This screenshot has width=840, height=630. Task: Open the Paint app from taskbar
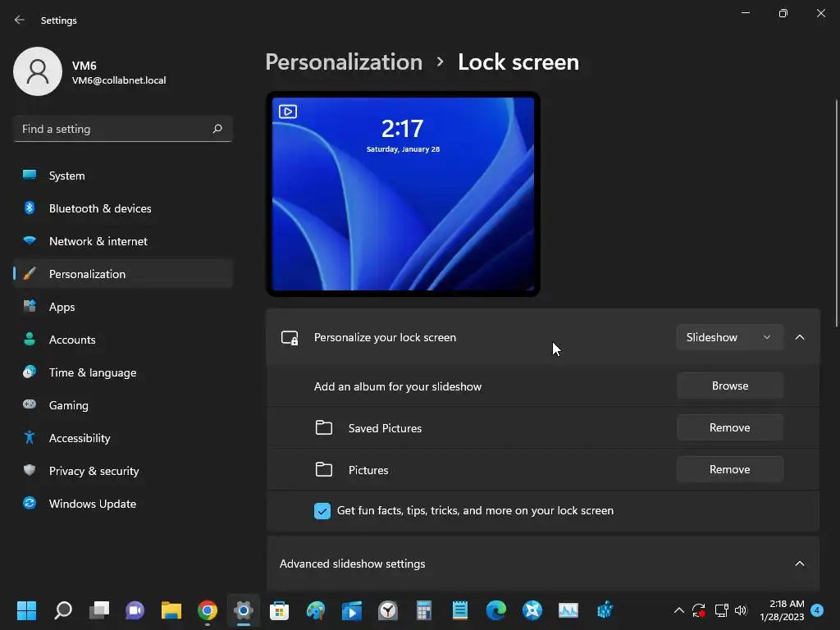pos(316,609)
